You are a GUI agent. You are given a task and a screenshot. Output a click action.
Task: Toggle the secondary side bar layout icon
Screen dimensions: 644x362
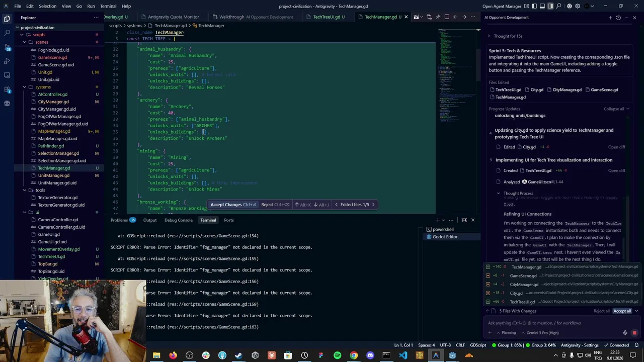click(550, 6)
